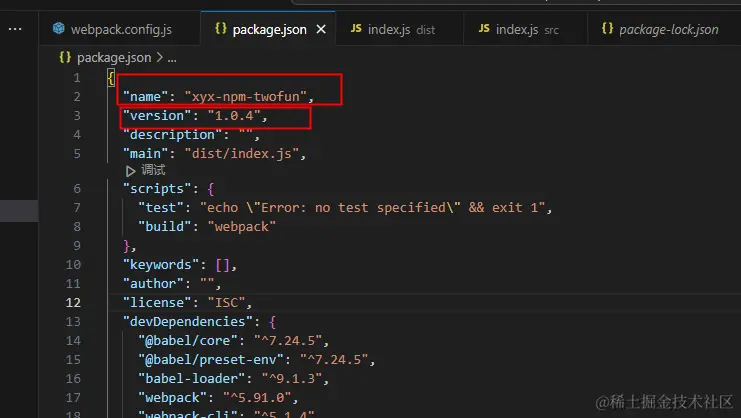Click the "build" script key
Viewport: 741px width, 418px height.
tap(164, 226)
